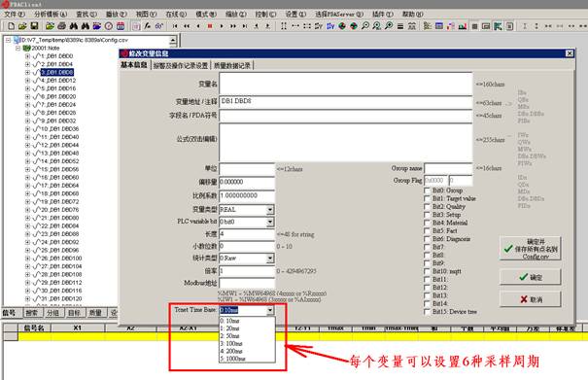Screen dimensions: 588x380
Task: Select the 1: 20ms option
Action: pos(247,328)
